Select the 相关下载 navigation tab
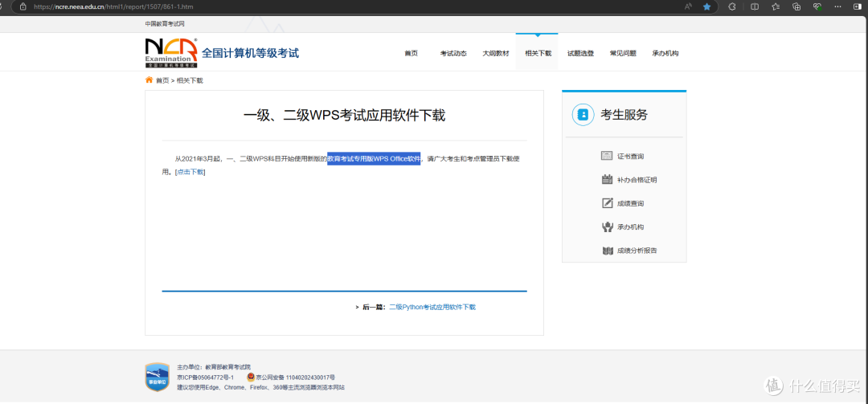The width and height of the screenshot is (868, 404). point(538,53)
